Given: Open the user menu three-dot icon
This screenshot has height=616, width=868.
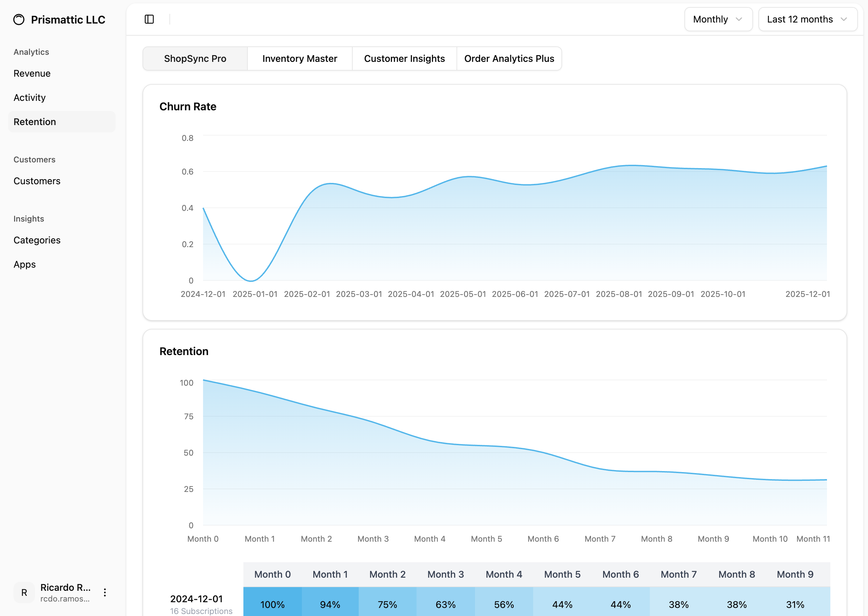Looking at the screenshot, I should click(105, 592).
